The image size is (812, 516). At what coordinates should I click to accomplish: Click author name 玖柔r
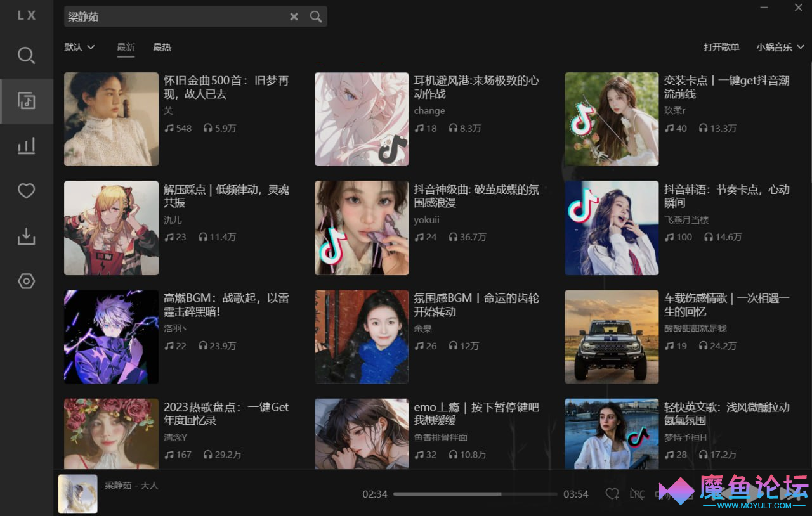pos(675,111)
